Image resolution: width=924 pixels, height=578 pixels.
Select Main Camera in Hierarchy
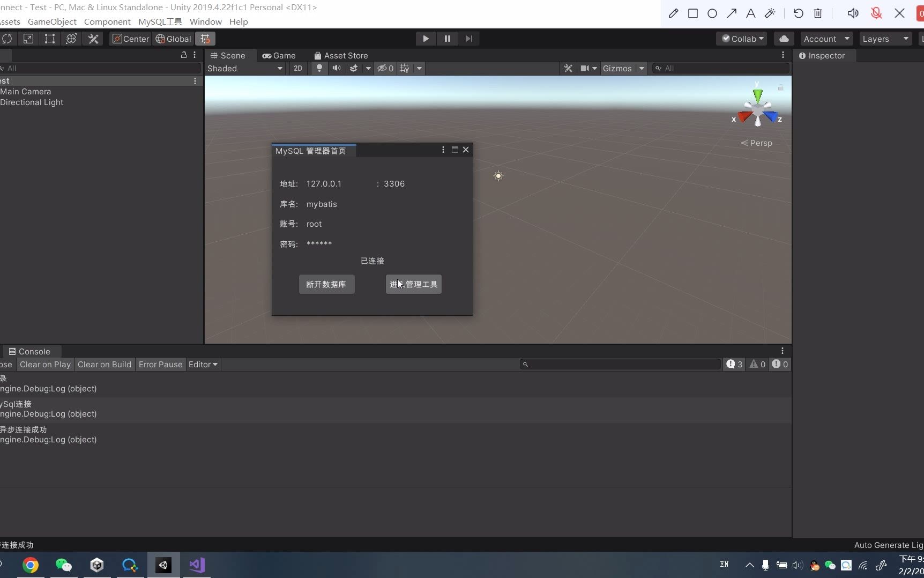26,92
